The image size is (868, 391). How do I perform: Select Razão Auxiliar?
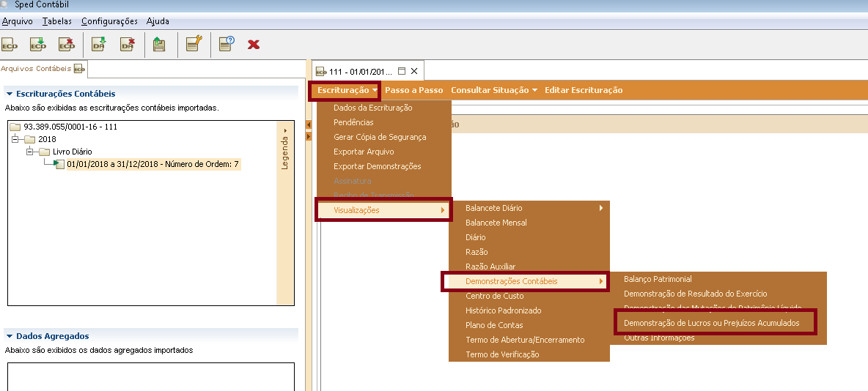point(529,267)
